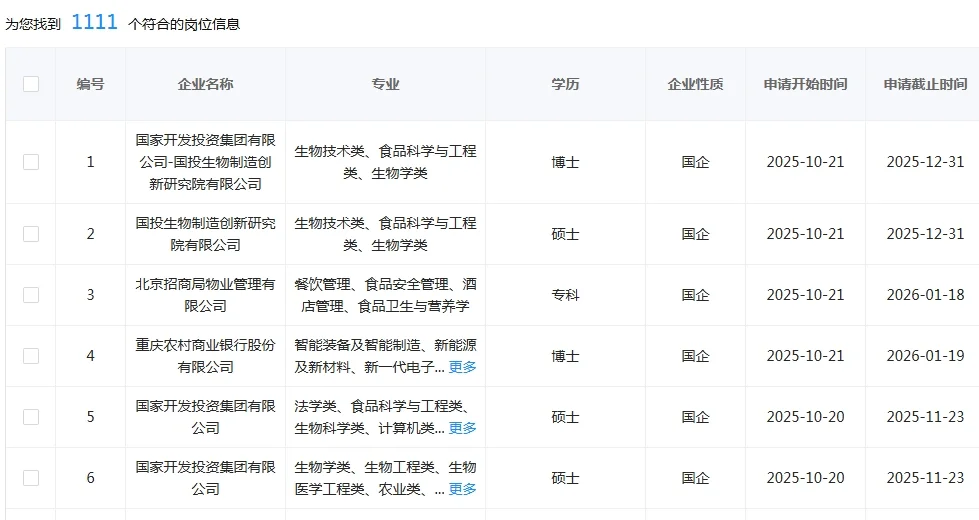This screenshot has height=520, width=979.
Task: Click 餐饮管理、食品安全管理 majors cell
Action: (385, 295)
